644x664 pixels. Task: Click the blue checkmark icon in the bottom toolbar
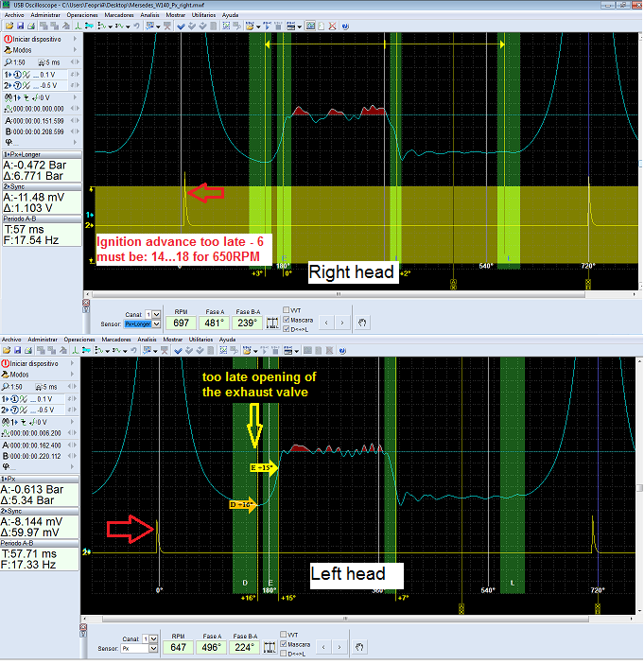tap(178, 351)
